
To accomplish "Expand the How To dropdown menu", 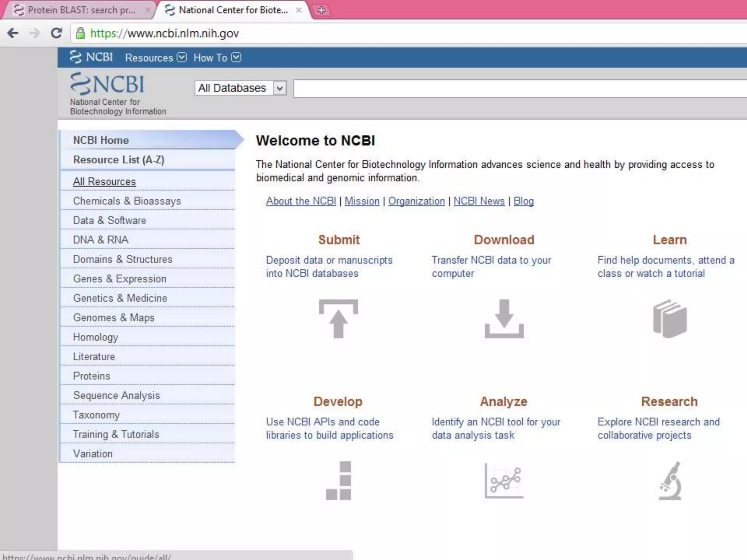I will coord(217,58).
